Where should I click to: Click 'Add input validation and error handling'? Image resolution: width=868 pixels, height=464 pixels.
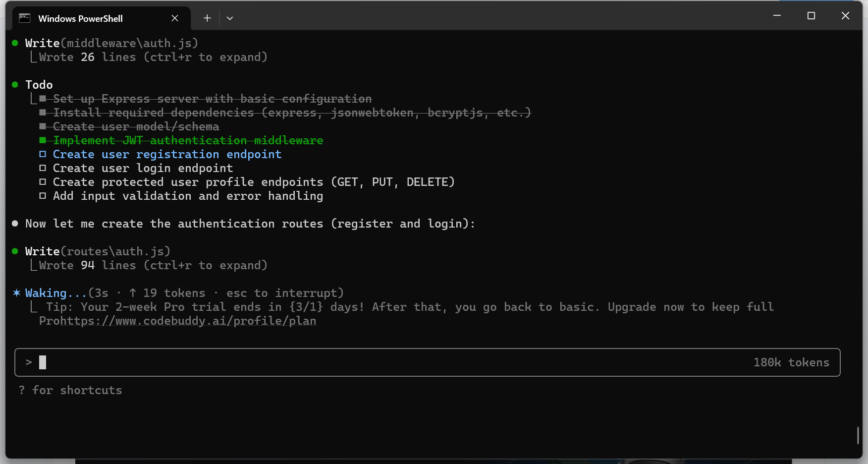pos(188,196)
